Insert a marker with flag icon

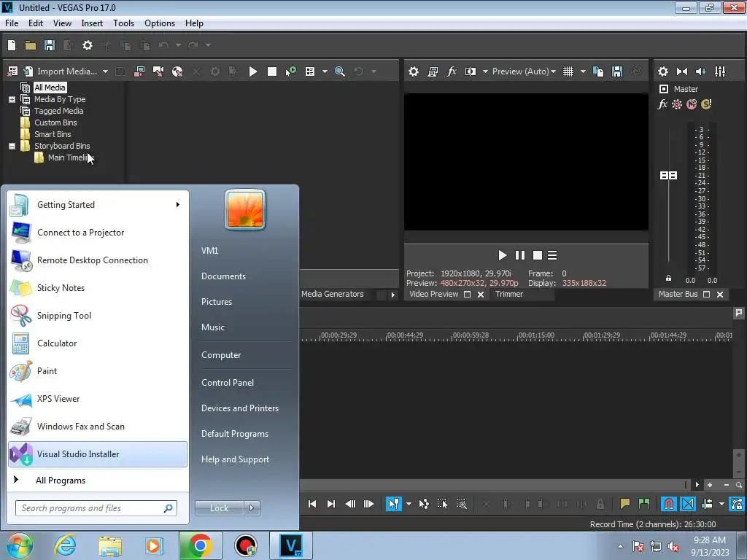point(624,504)
